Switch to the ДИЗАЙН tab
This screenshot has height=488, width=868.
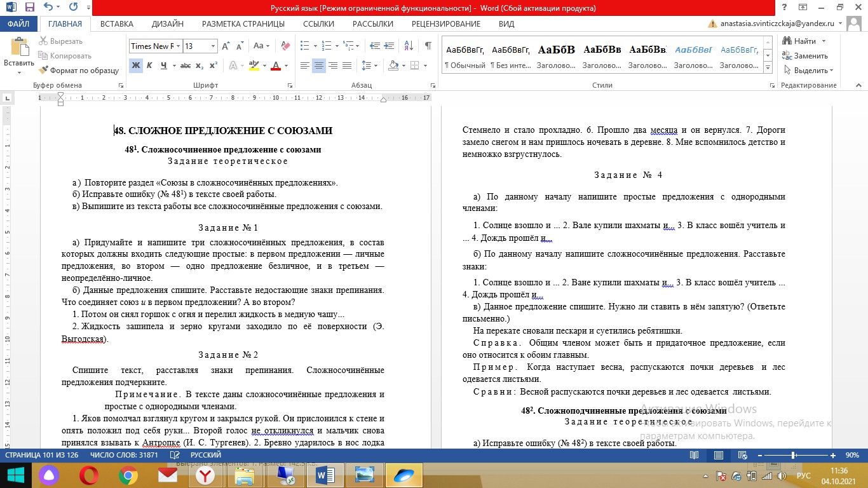168,24
